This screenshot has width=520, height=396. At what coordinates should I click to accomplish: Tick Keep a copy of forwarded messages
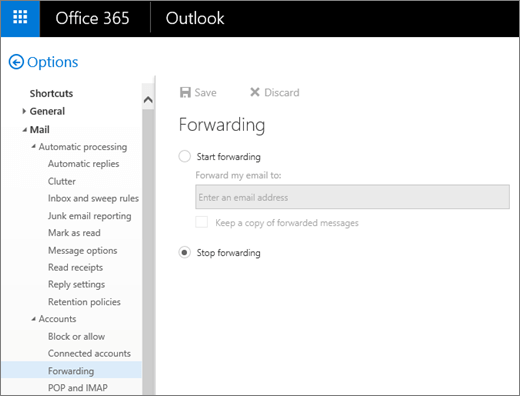[202, 222]
